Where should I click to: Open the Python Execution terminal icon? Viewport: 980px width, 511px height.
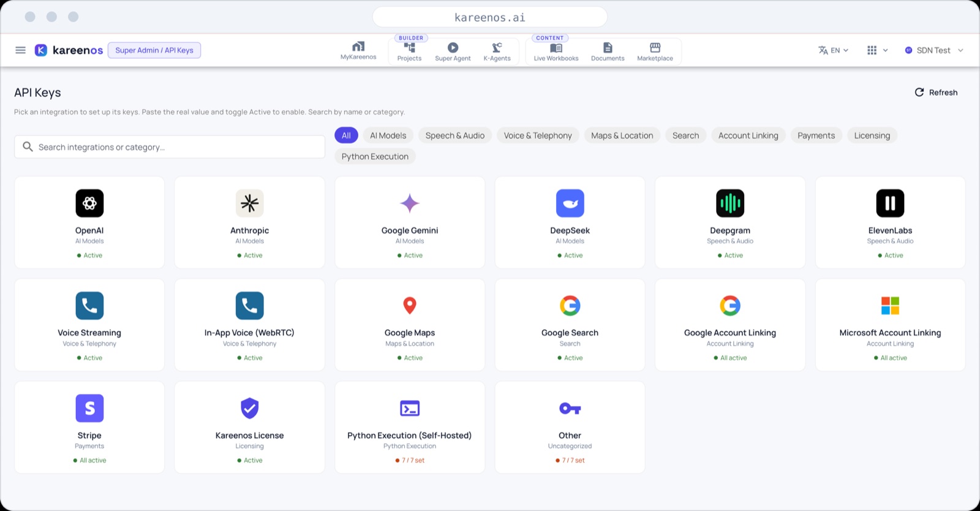[410, 408]
